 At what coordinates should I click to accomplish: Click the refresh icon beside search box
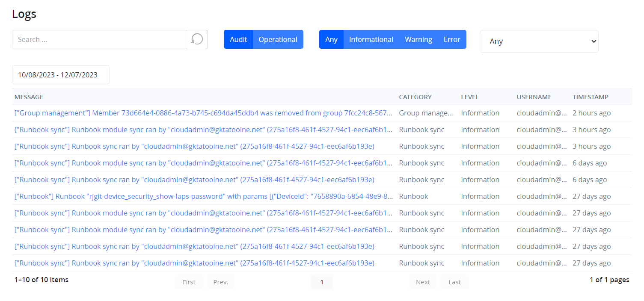(x=197, y=39)
